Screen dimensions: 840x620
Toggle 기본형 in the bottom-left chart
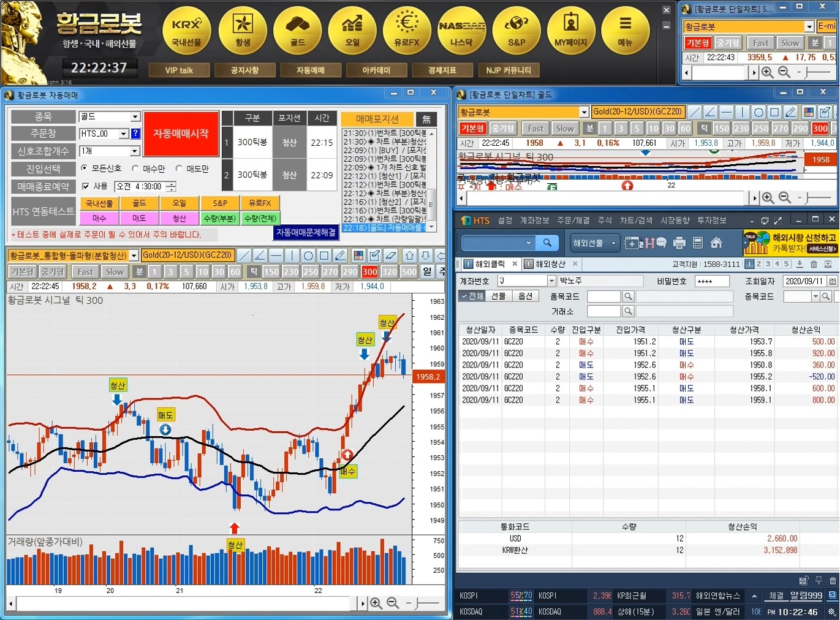click(x=22, y=271)
